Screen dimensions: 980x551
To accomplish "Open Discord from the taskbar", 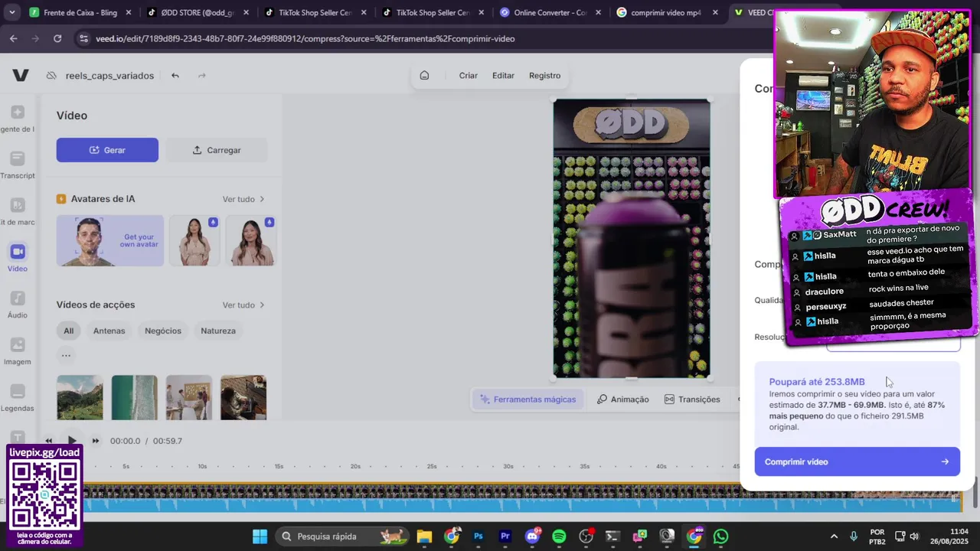I will [x=532, y=536].
